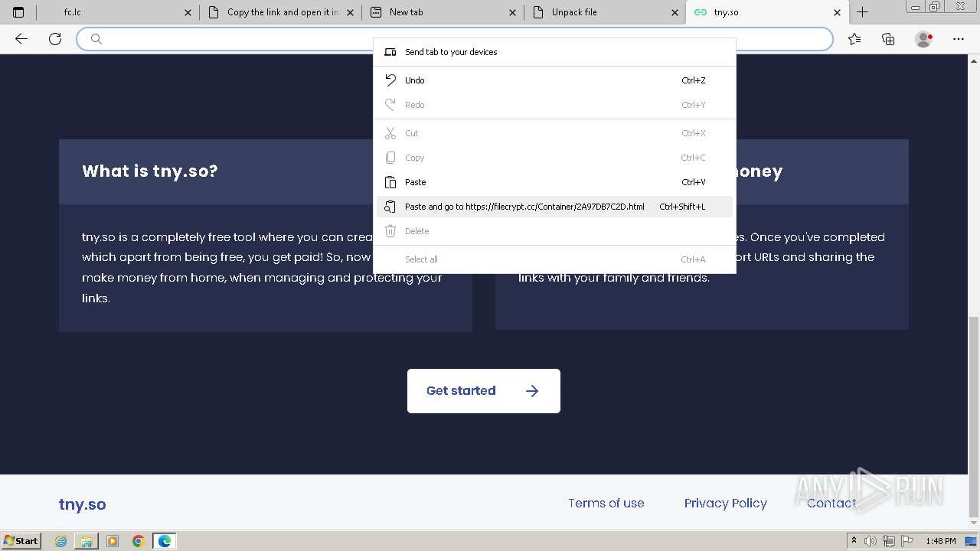The height and width of the screenshot is (551, 980).
Task: Open the Terms of use link
Action: tap(606, 503)
